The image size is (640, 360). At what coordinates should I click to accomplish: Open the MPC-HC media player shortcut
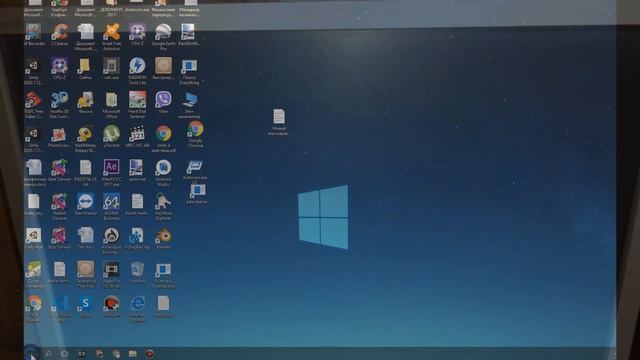tap(137, 136)
